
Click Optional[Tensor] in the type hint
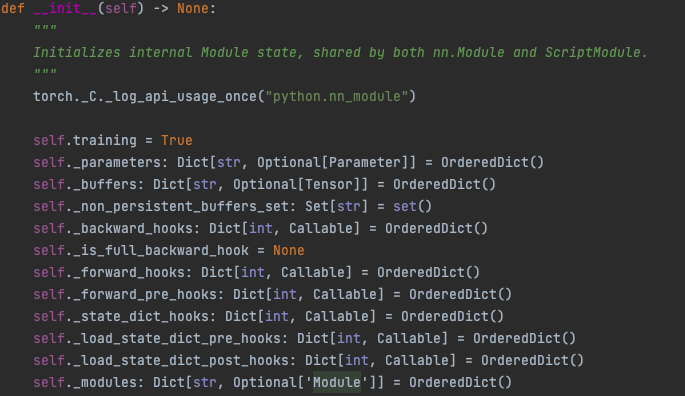coord(297,184)
